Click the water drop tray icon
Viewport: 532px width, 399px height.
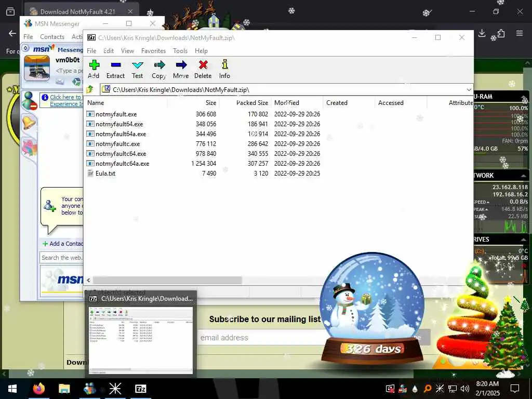(415, 389)
